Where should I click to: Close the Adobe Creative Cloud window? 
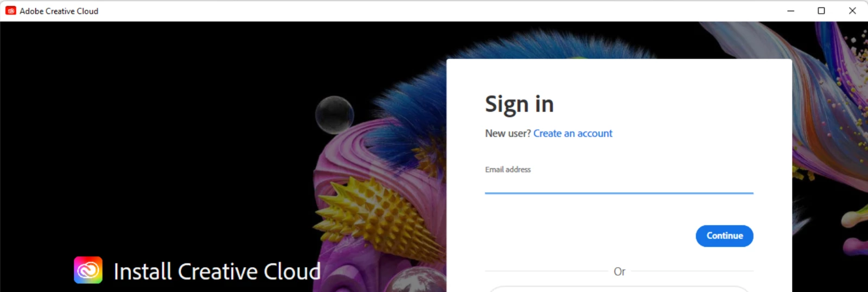point(852,11)
